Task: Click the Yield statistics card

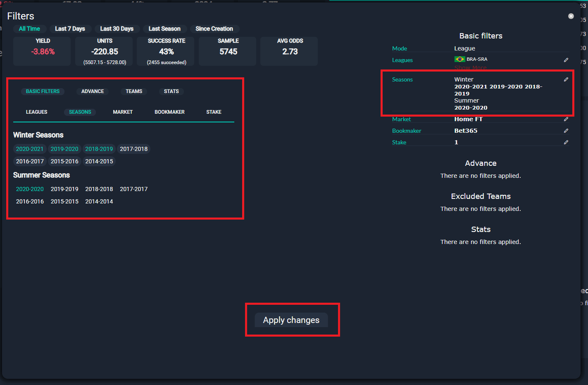Action: pyautogui.click(x=42, y=51)
